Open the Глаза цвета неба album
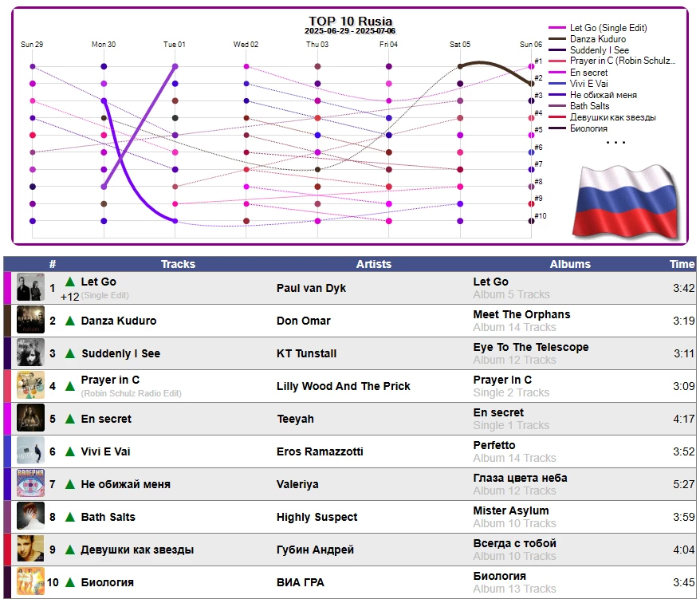The width and height of the screenshot is (700, 603). coord(520,478)
